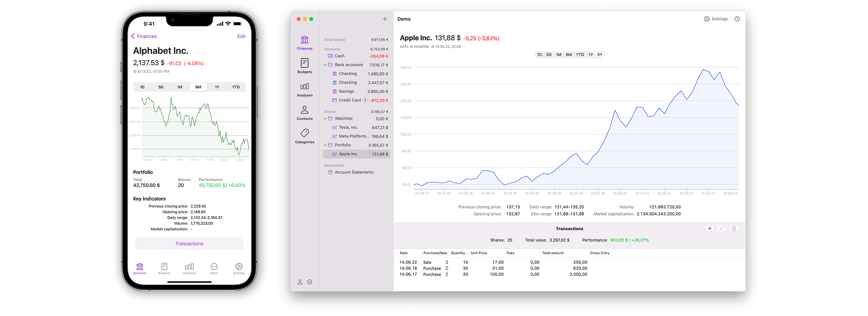Screen dimensions: 868x316
Task: Select the Checking account with 1.480,60 €
Action: click(x=356, y=74)
